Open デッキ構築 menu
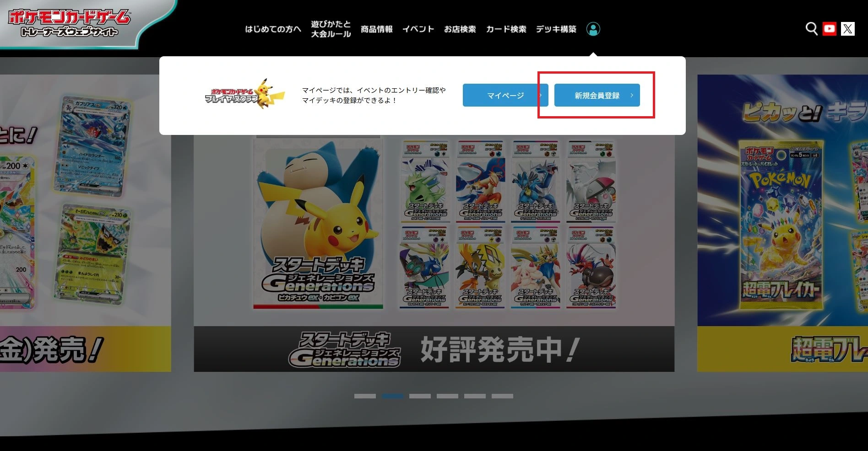 [556, 29]
